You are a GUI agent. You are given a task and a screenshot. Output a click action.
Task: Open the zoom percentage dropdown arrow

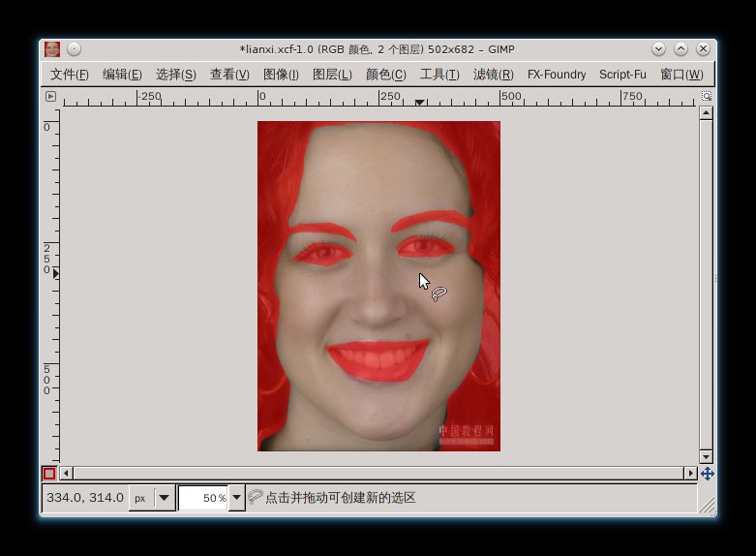click(x=236, y=498)
